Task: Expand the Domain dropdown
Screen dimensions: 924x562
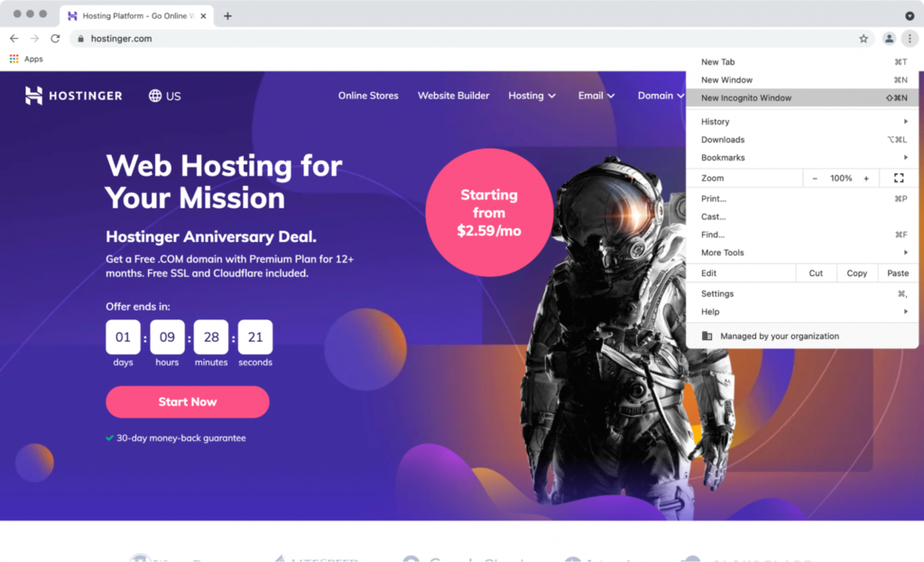Action: click(x=659, y=95)
